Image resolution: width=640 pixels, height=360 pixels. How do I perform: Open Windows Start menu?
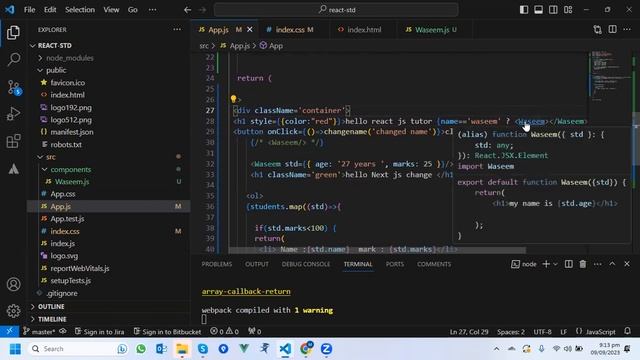pos(15,349)
